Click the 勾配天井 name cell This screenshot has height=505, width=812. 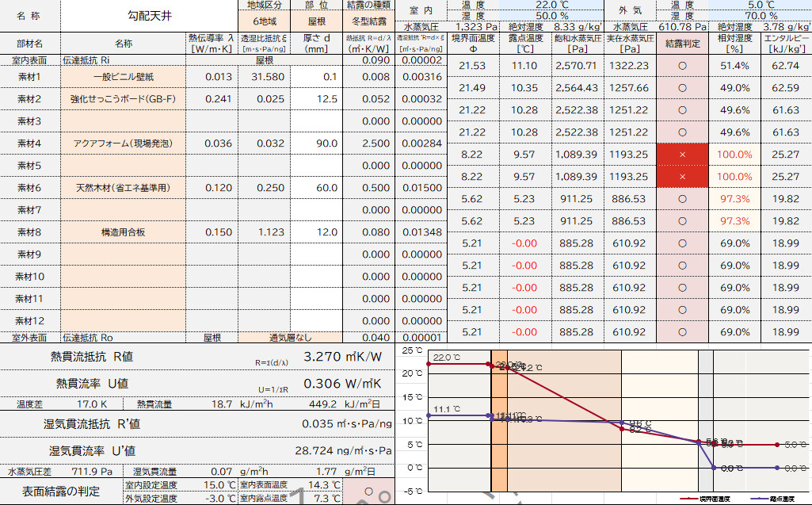149,16
